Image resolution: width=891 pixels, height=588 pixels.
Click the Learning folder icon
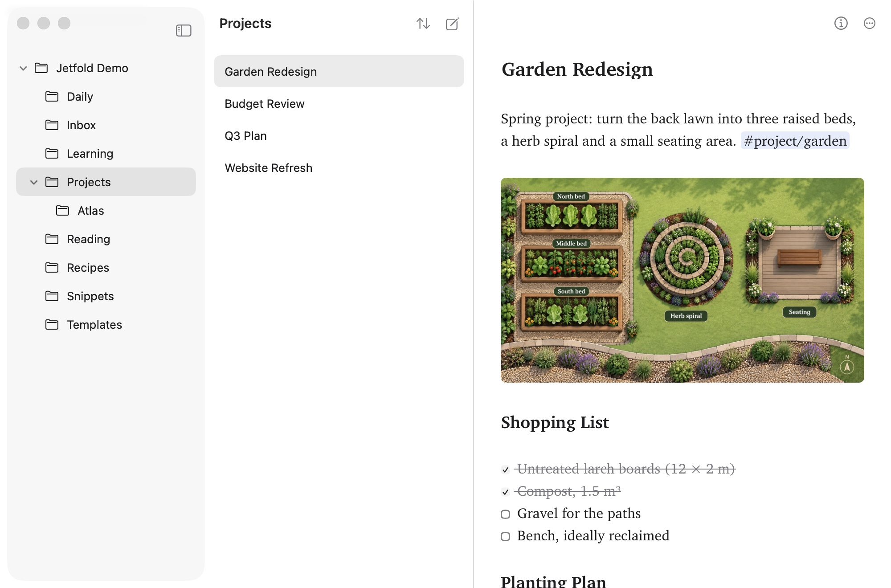coord(52,153)
